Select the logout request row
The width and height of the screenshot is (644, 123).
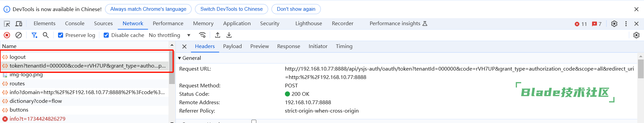pos(85,57)
